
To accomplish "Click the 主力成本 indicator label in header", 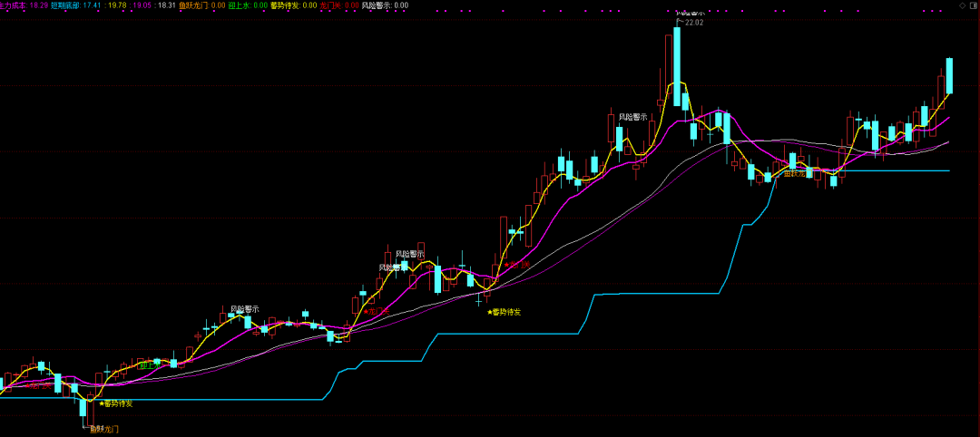I will pyautogui.click(x=14, y=5).
